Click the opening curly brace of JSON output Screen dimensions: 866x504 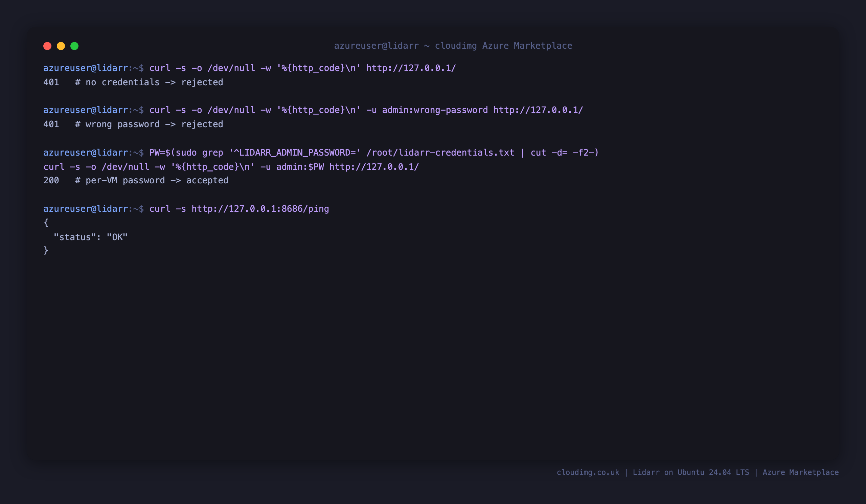click(46, 223)
